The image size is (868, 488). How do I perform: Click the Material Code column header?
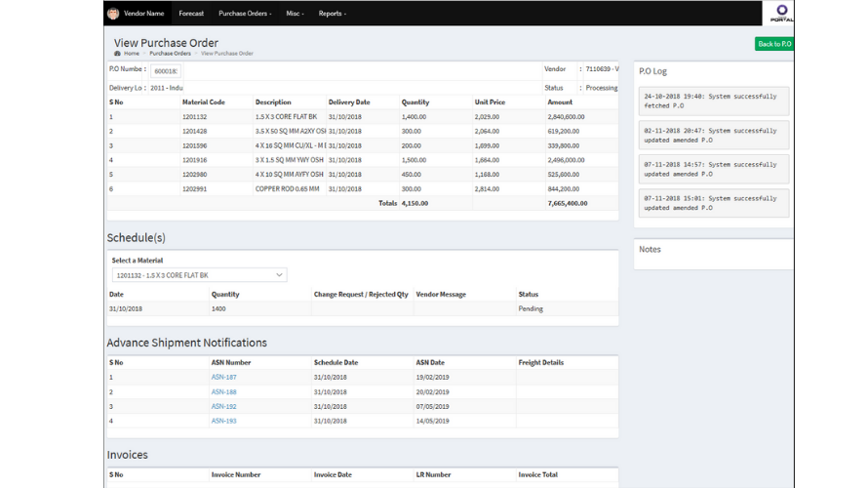point(204,102)
